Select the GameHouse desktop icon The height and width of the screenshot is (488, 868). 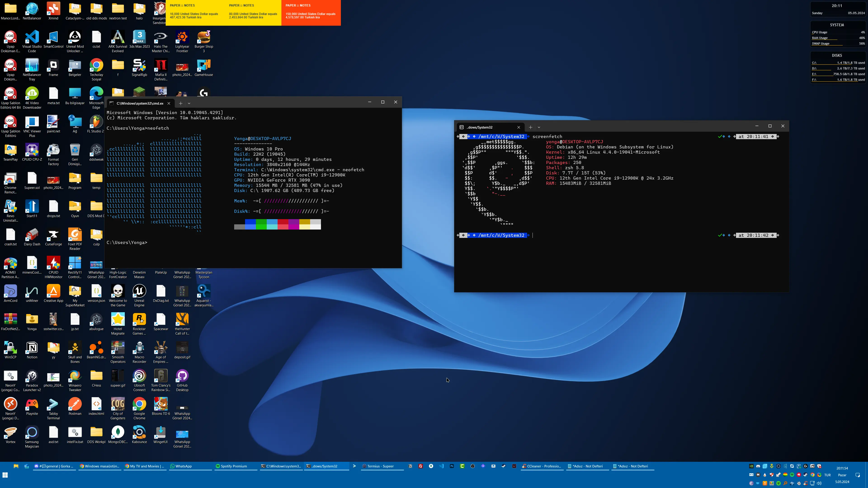click(204, 67)
